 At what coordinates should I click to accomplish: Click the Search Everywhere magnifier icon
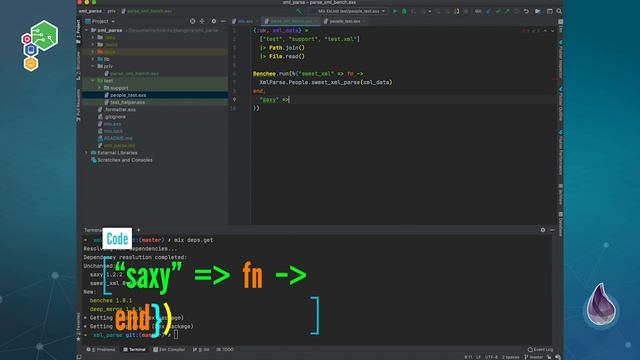point(559,11)
